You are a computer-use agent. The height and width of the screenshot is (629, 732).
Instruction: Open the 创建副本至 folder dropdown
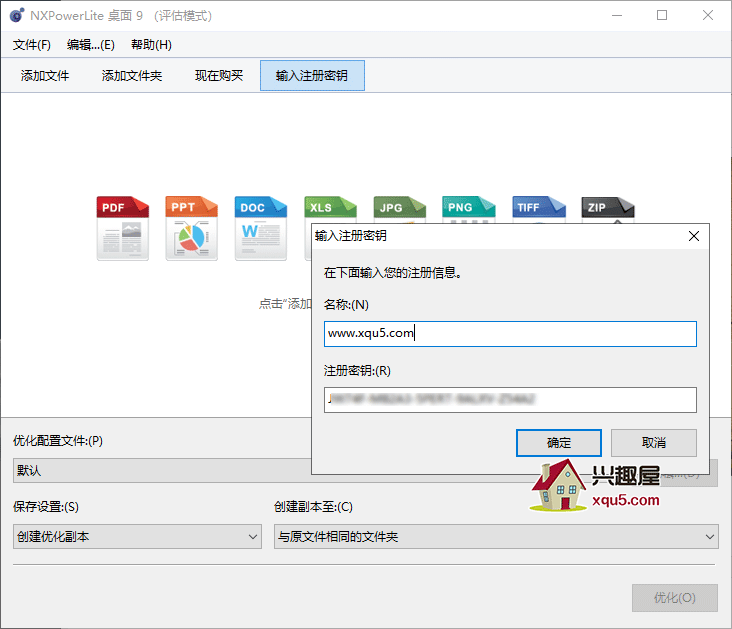496,537
